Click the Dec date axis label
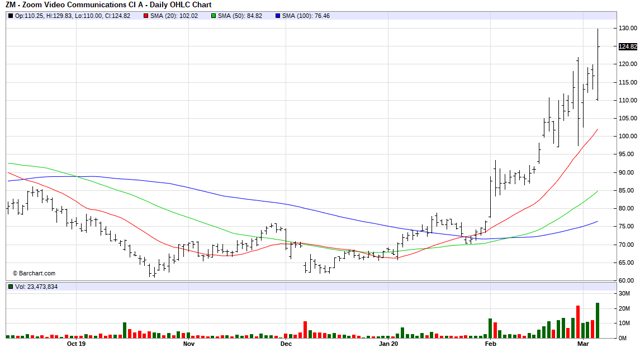 click(x=286, y=344)
